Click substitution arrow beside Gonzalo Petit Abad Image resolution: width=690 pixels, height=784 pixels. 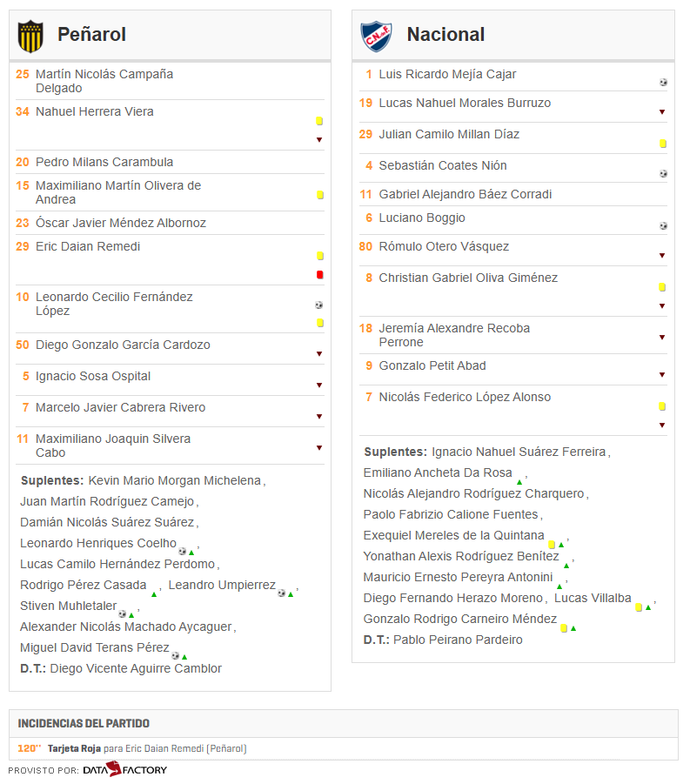(662, 374)
